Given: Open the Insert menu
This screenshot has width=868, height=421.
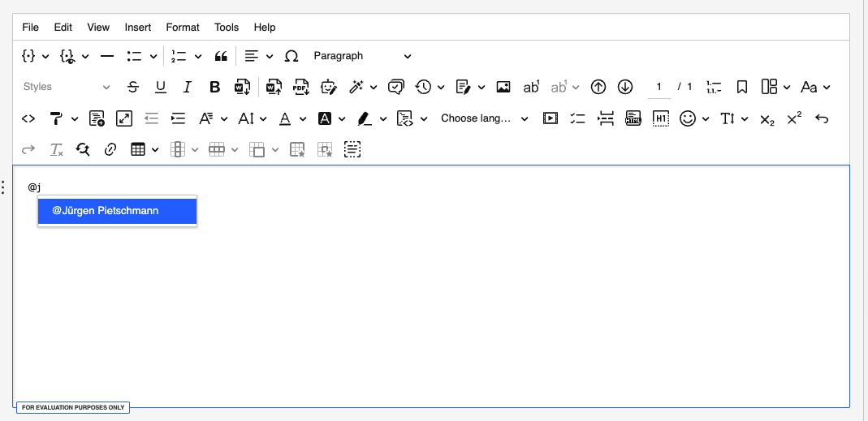Looking at the screenshot, I should click(138, 27).
